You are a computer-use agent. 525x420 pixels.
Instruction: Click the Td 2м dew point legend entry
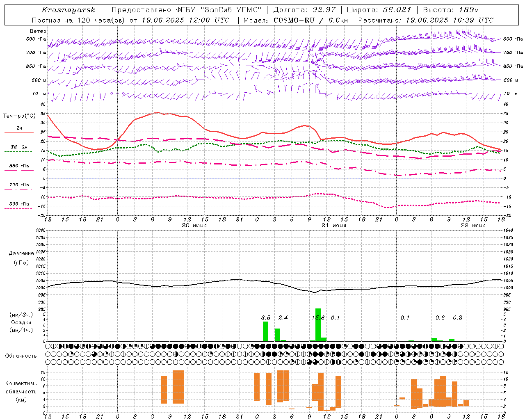tap(19, 147)
